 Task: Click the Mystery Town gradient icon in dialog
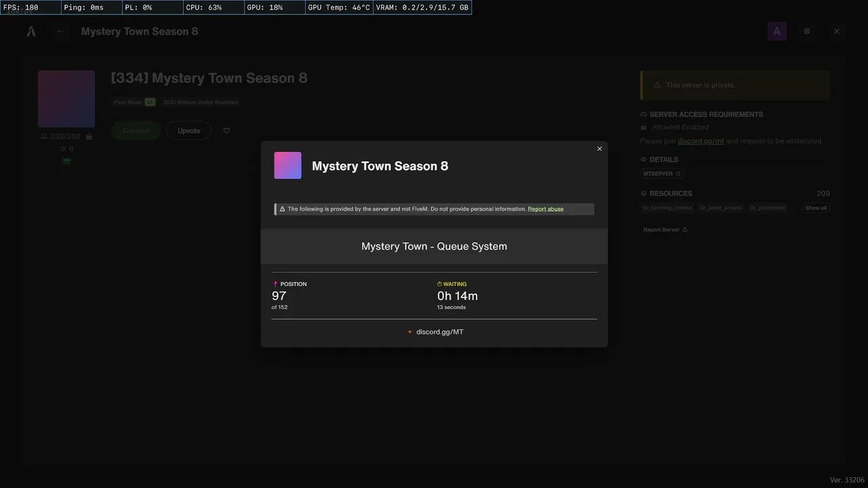click(288, 165)
